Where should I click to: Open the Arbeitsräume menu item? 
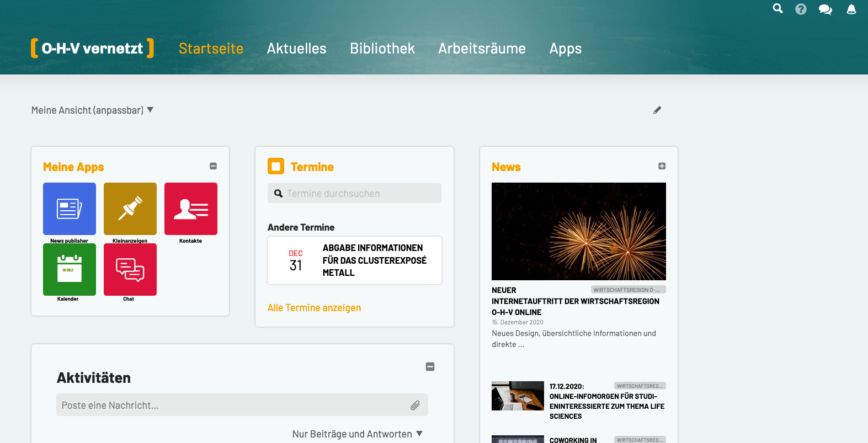pos(482,49)
